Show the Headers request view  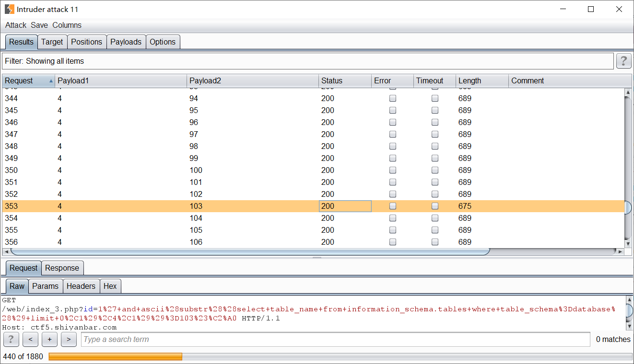[81, 286]
